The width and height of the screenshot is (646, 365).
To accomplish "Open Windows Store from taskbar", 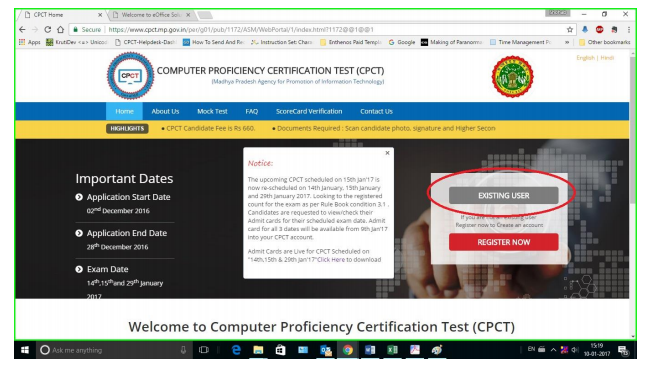I will tap(281, 350).
